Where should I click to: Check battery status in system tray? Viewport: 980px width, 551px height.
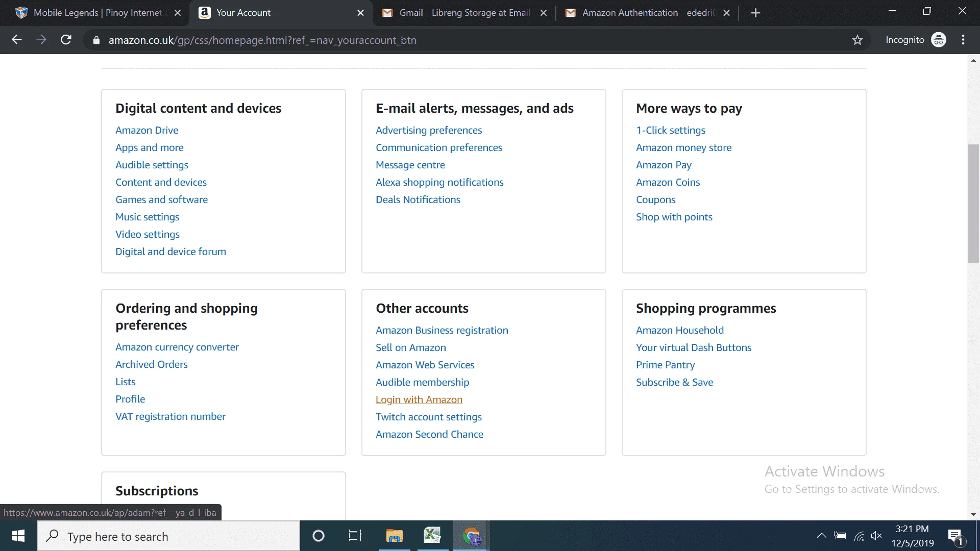840,536
